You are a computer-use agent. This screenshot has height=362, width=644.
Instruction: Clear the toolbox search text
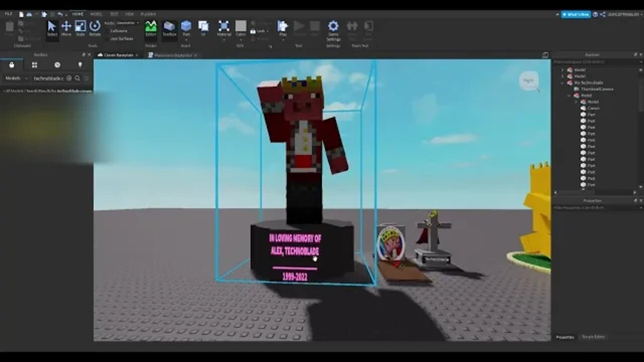point(69,78)
